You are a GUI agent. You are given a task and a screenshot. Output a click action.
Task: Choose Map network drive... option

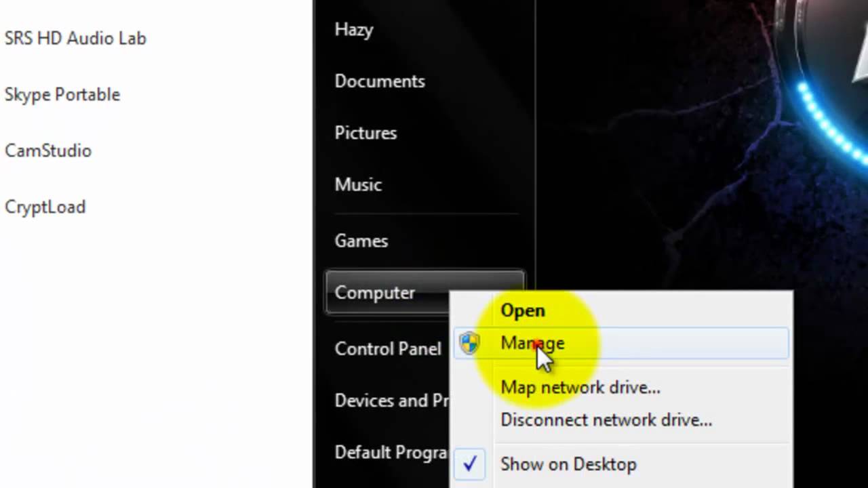tap(580, 388)
